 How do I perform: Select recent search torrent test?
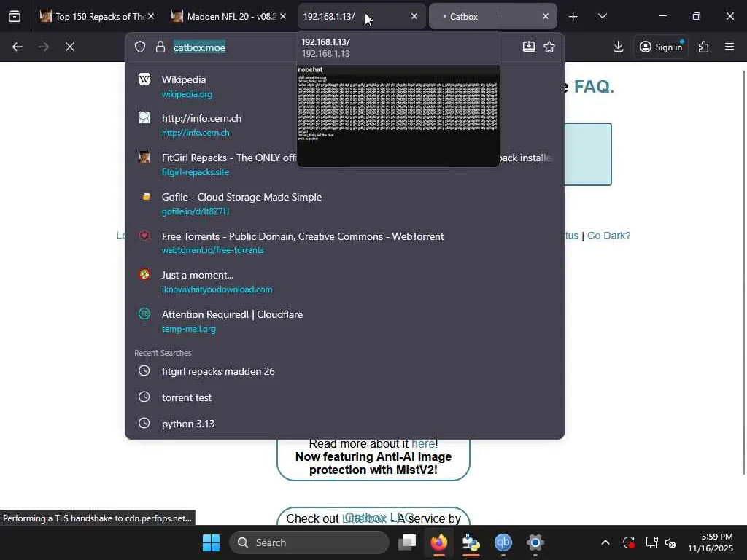[x=344, y=397]
